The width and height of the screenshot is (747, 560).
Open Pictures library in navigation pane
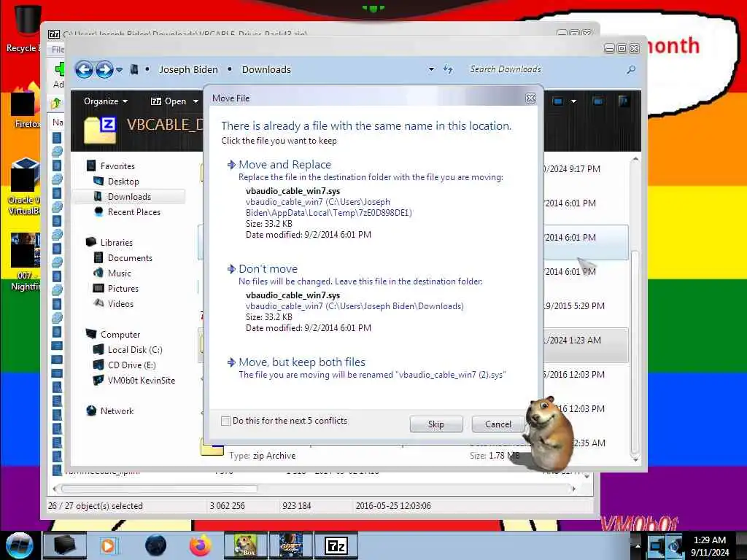click(123, 289)
